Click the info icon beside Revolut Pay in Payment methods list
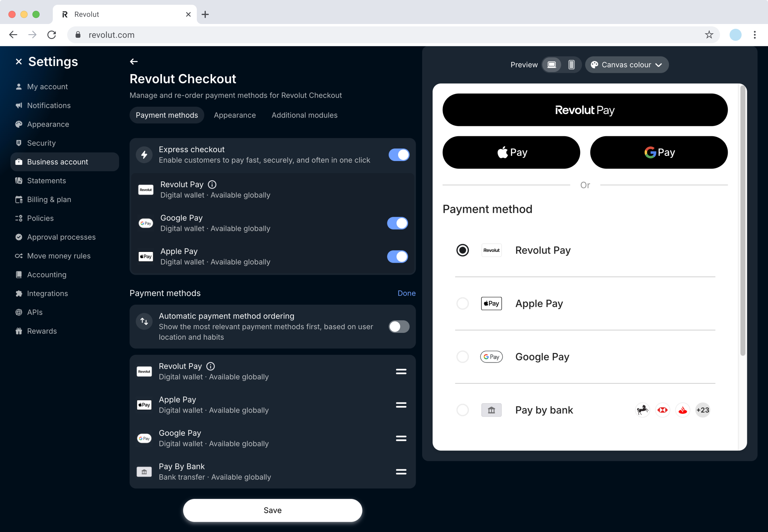768x532 pixels. tap(210, 366)
